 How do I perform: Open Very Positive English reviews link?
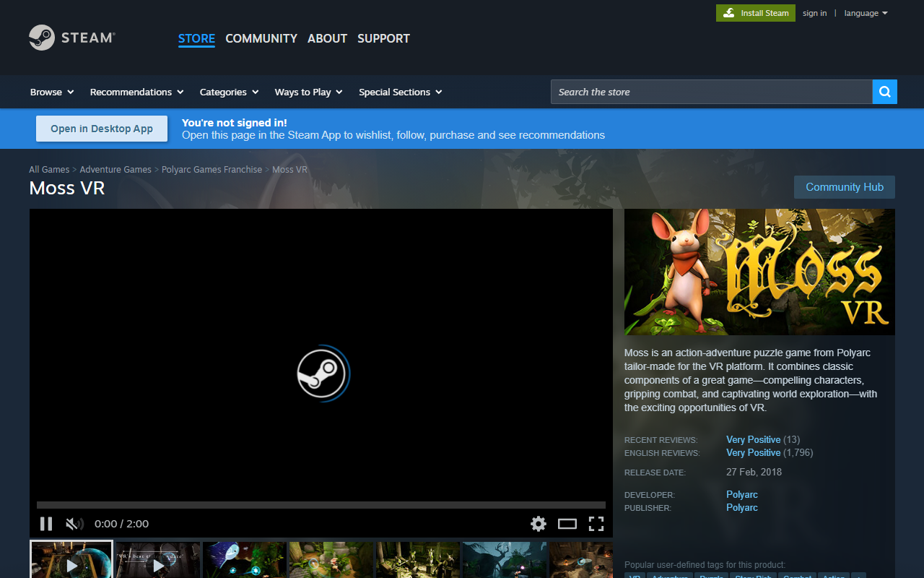point(753,452)
